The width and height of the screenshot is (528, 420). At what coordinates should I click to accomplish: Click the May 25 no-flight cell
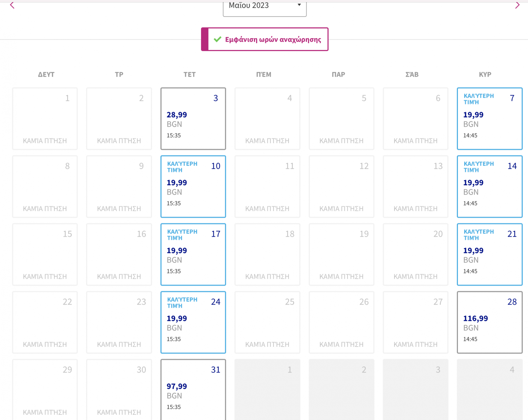pos(267,322)
